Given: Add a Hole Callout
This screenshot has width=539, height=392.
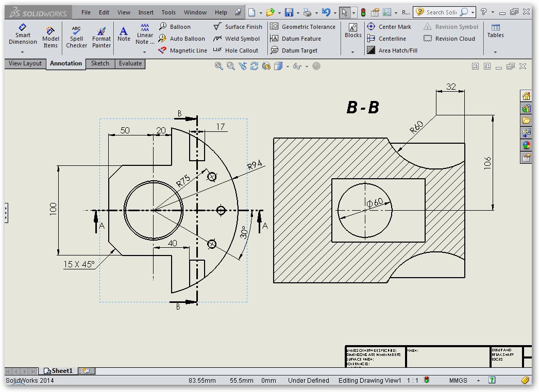Looking at the screenshot, I should 235,50.
